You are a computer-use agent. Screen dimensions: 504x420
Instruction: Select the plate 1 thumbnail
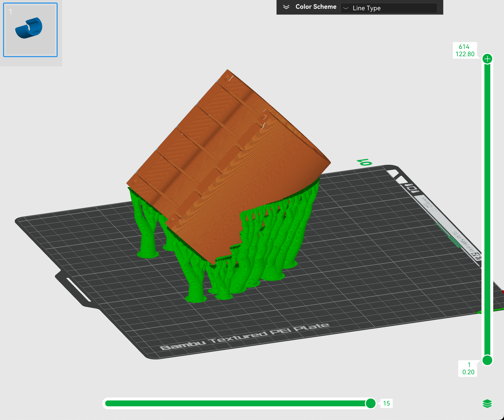[x=30, y=30]
